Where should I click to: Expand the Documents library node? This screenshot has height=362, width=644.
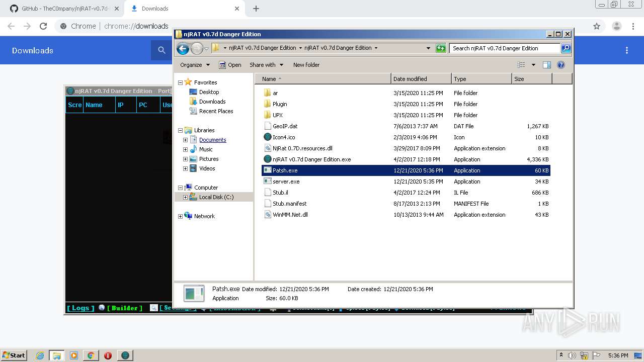click(185, 140)
